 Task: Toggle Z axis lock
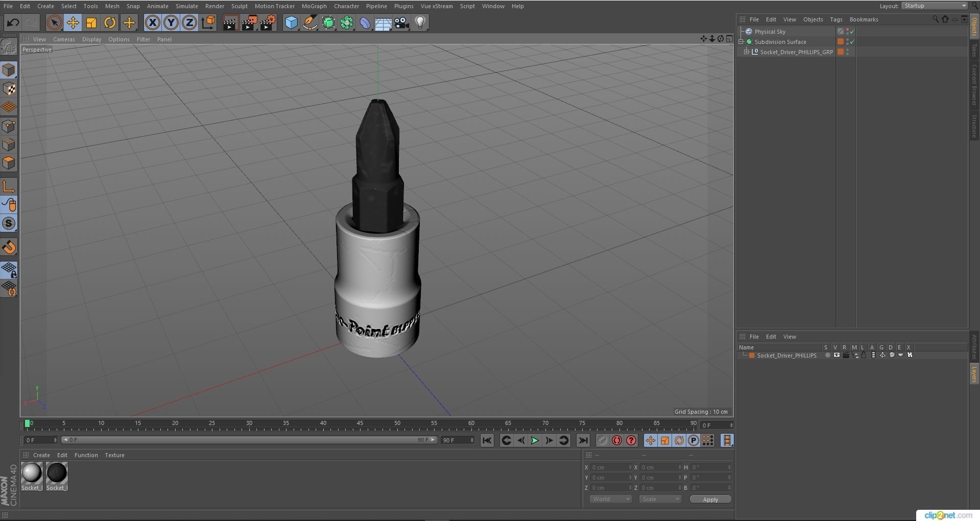click(189, 22)
